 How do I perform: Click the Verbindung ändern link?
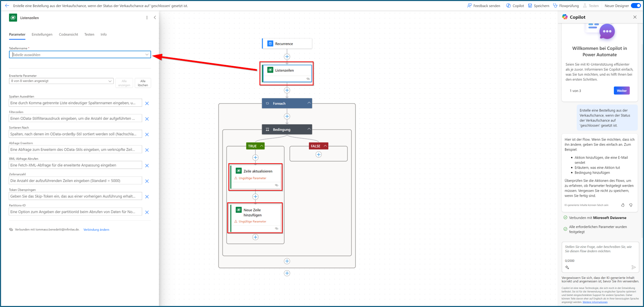tap(96, 229)
